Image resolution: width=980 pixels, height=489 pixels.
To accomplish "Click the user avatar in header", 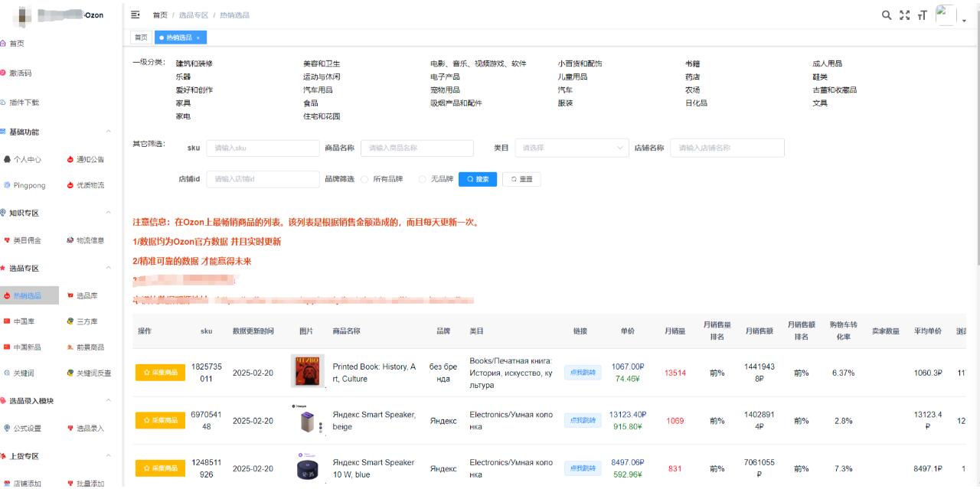I will 946,15.
